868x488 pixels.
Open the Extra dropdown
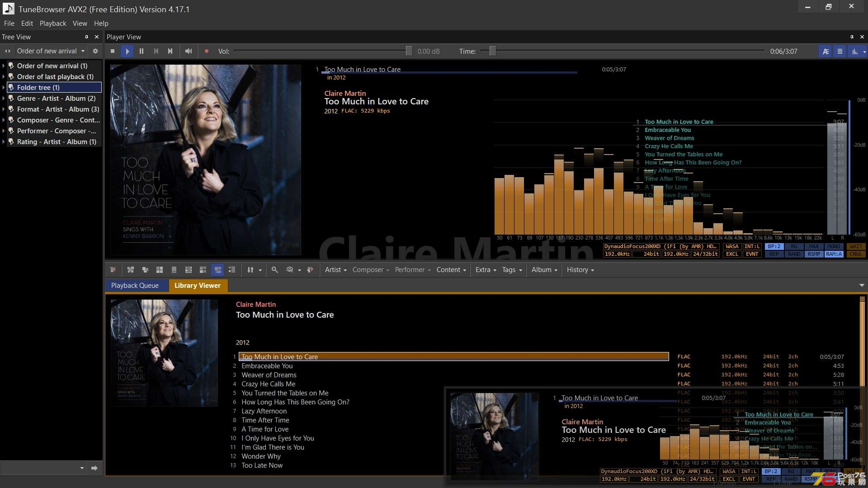[486, 270]
